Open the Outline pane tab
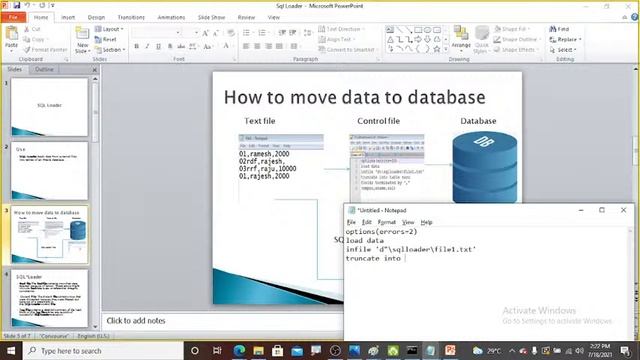Screen dimensions: 640x360 [44, 69]
